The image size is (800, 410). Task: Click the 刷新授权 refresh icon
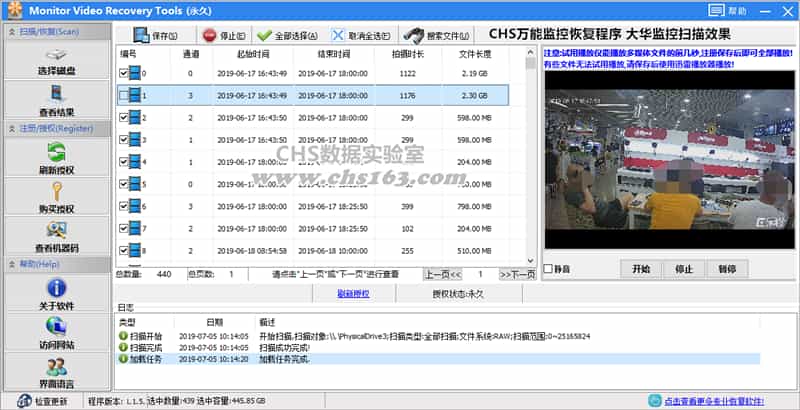pyautogui.click(x=57, y=152)
